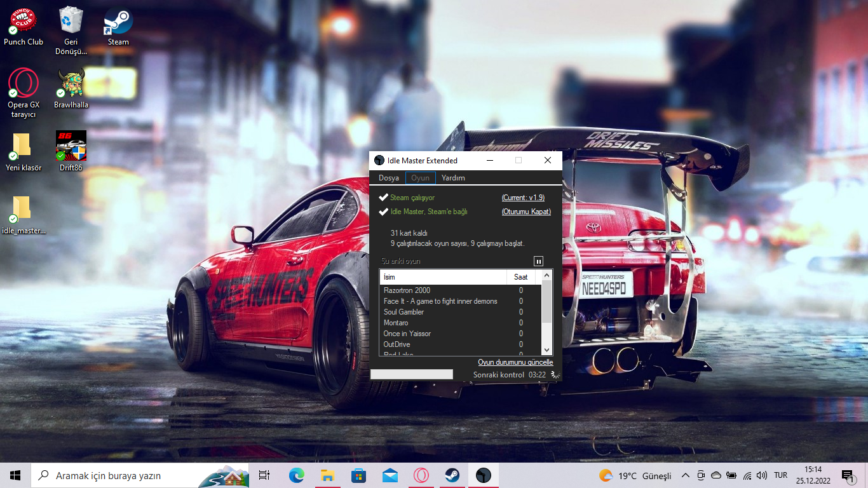Select the Once in Yaissor row

460,334
